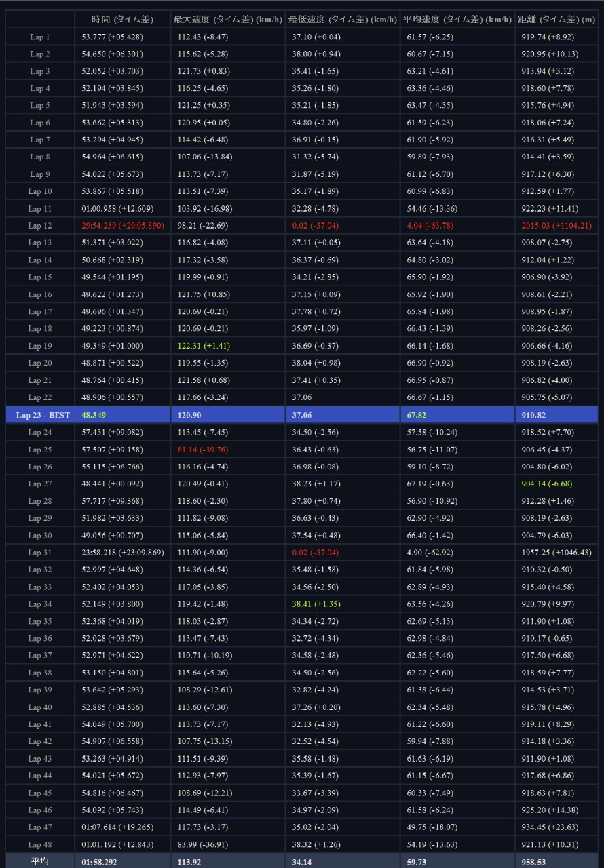Viewport: 604px width, 868px height.
Task: Click Lap 37 max speed 110.71 (-10.19)
Action: point(205,656)
